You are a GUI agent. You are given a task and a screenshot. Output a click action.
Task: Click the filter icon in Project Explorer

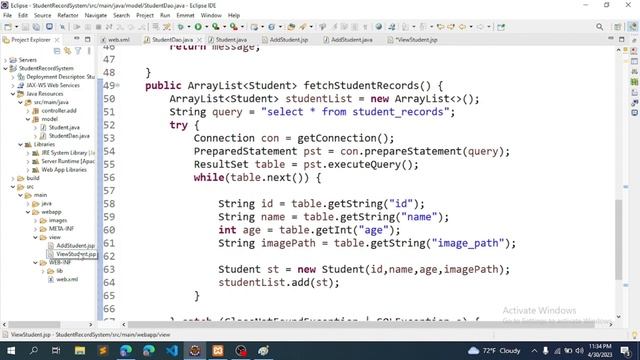[78, 51]
